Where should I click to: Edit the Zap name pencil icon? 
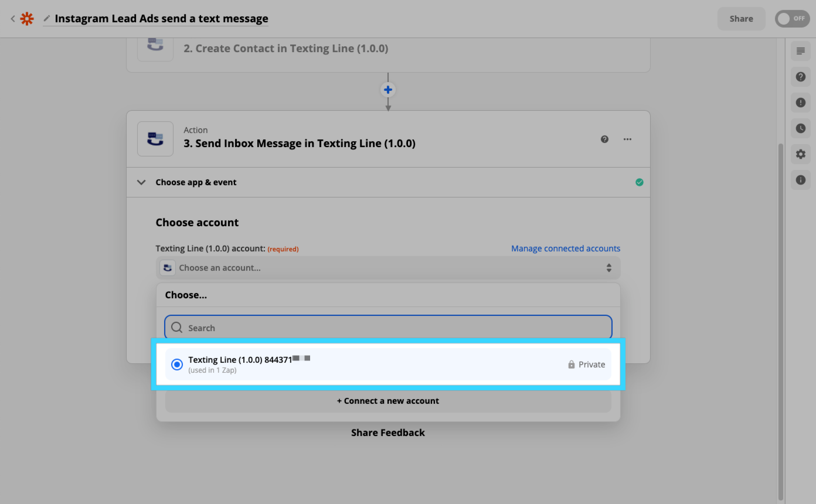[x=47, y=19]
